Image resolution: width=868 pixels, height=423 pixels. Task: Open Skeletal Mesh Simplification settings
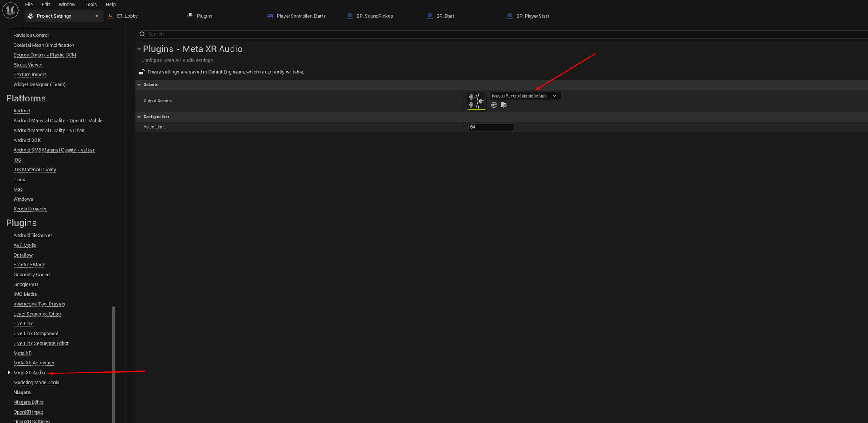click(x=44, y=45)
